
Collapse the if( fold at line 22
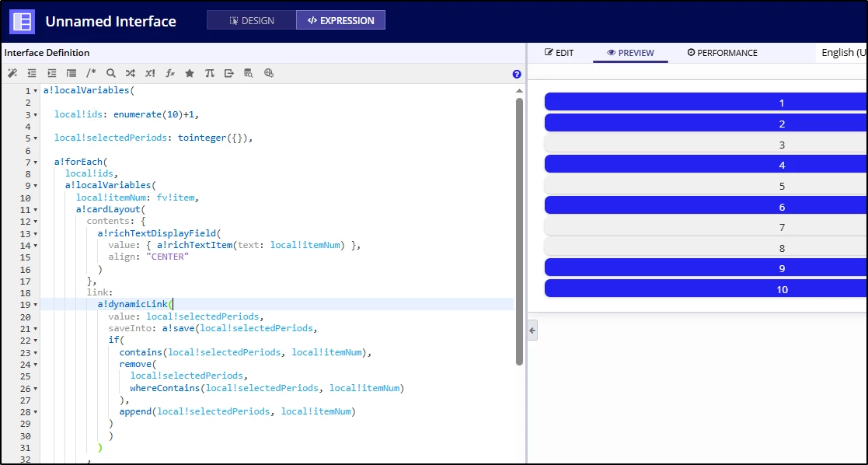pos(36,341)
